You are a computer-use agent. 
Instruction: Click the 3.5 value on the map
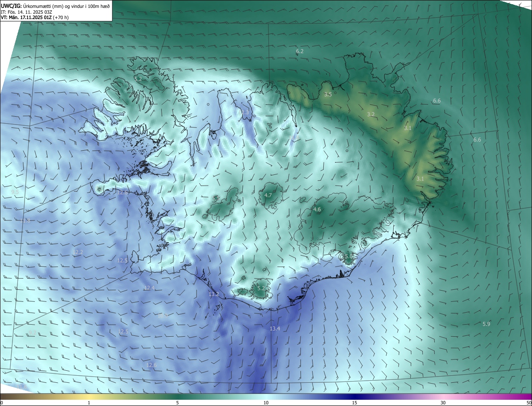click(x=328, y=95)
